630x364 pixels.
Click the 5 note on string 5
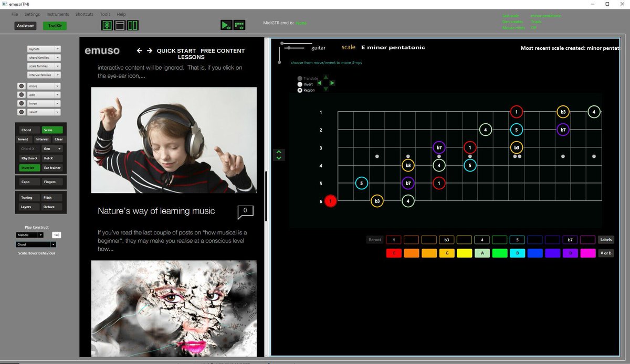[361, 183]
